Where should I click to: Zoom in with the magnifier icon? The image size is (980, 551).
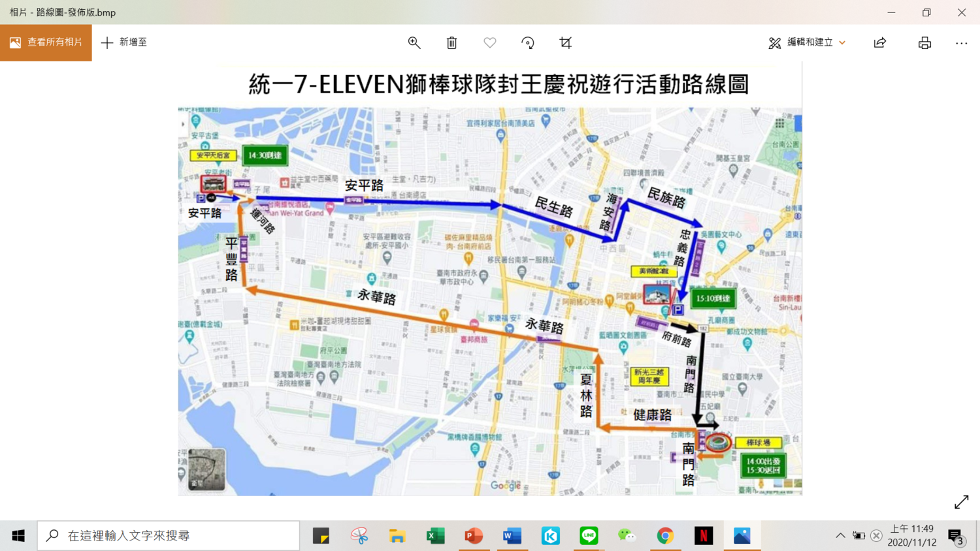414,42
